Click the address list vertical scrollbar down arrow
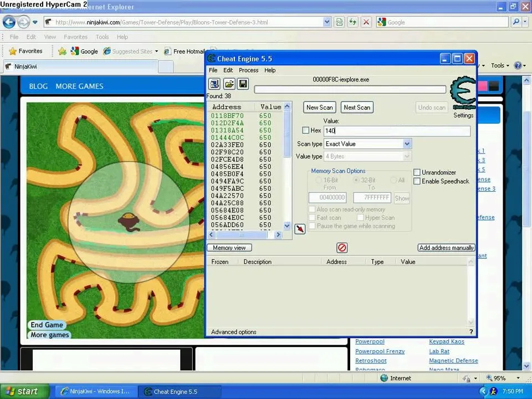The width and height of the screenshot is (532, 399). (x=287, y=226)
